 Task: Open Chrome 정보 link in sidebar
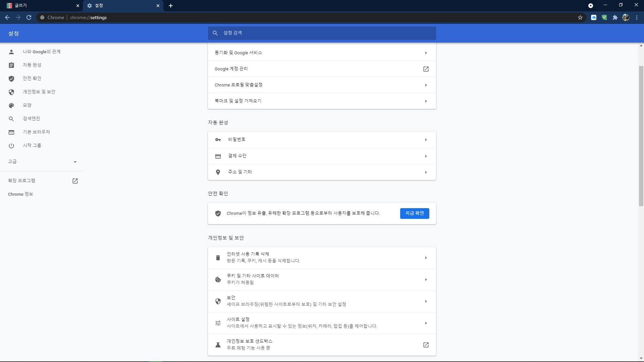(20, 194)
